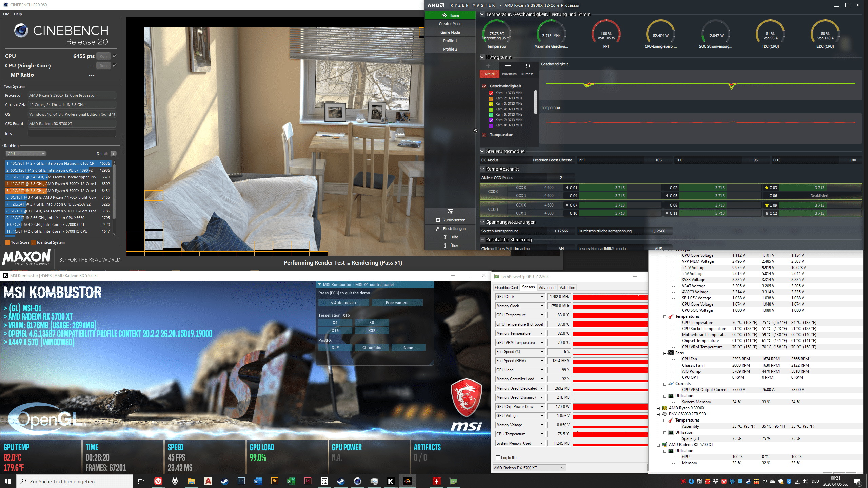Choose DoF PostFX in Kombustor
The height and width of the screenshot is (488, 868).
tap(335, 348)
